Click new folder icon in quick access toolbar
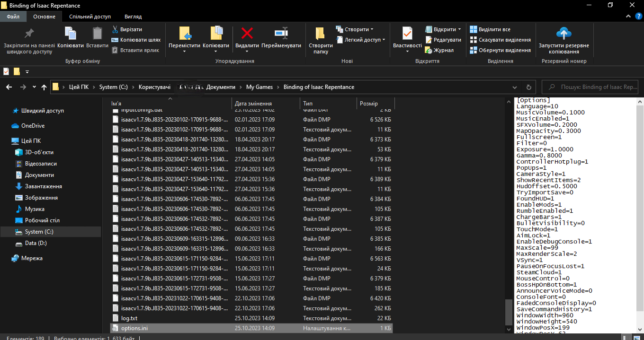The width and height of the screenshot is (644, 340). (x=17, y=71)
